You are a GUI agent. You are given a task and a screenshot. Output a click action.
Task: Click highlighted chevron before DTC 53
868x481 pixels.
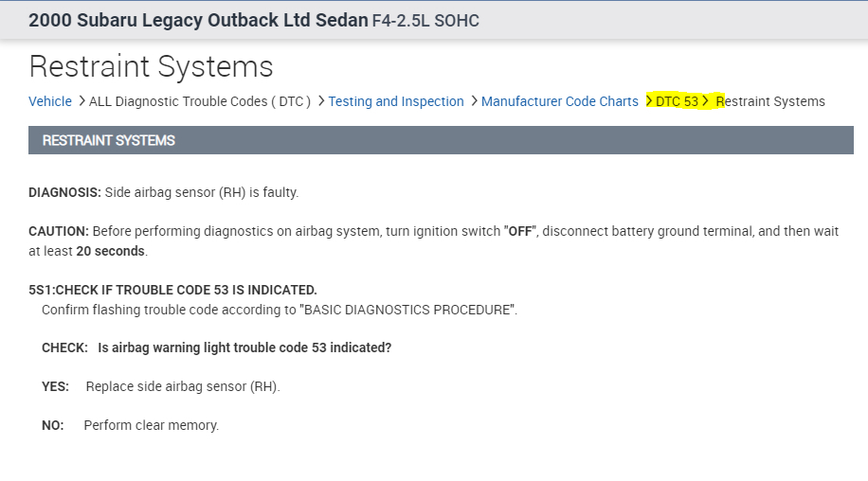click(x=648, y=101)
